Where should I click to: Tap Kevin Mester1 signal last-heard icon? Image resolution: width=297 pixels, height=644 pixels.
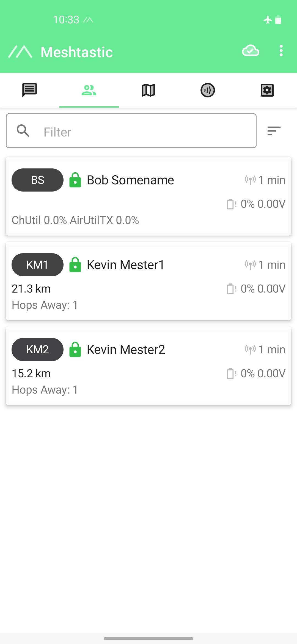tap(250, 265)
